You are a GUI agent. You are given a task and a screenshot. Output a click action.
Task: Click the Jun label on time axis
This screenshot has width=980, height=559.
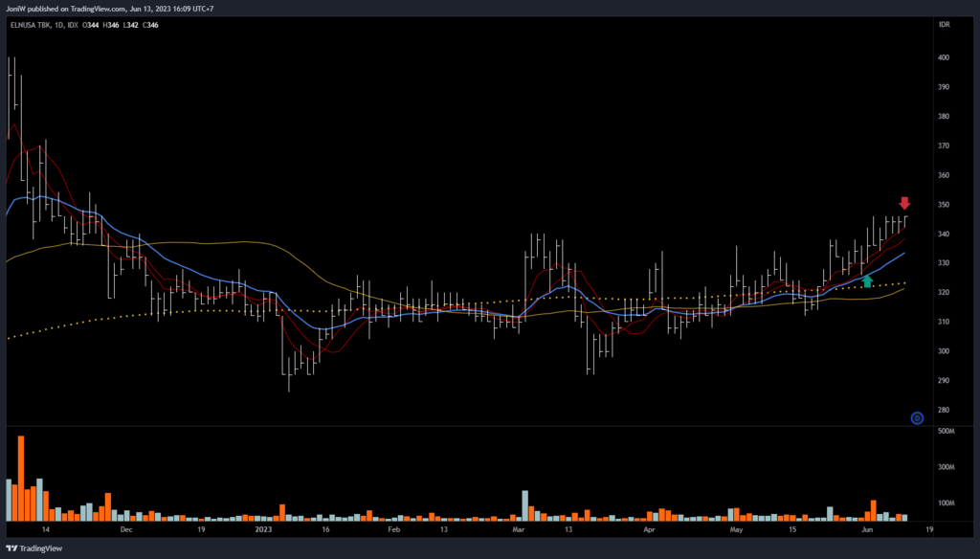pos(866,528)
